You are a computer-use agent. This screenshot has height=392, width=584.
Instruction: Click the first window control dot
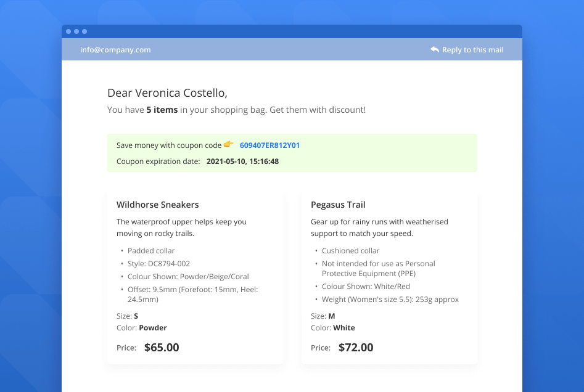click(68, 31)
